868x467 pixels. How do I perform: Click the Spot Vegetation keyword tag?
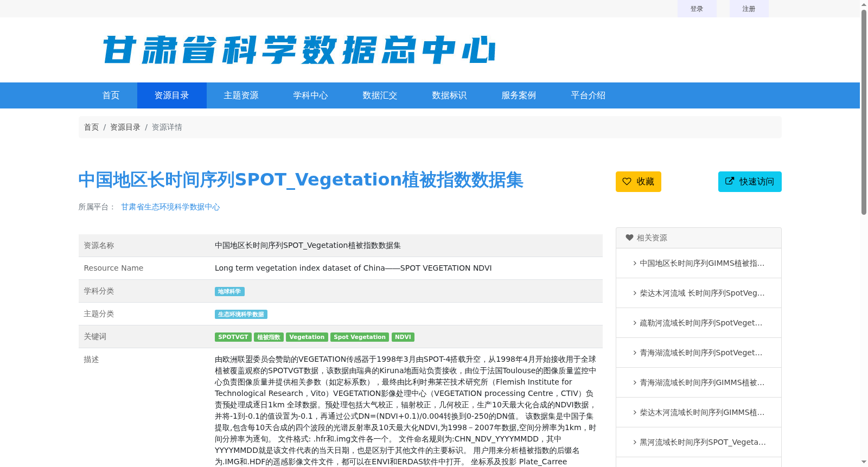point(360,337)
